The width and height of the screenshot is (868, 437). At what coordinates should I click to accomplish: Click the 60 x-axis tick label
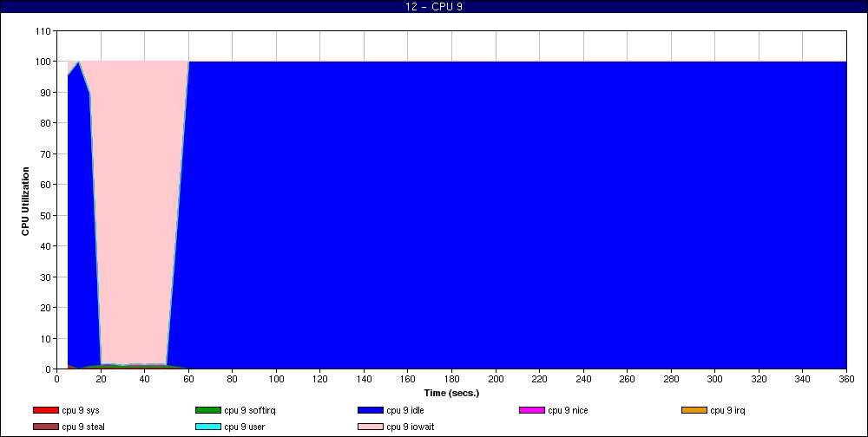pos(188,380)
